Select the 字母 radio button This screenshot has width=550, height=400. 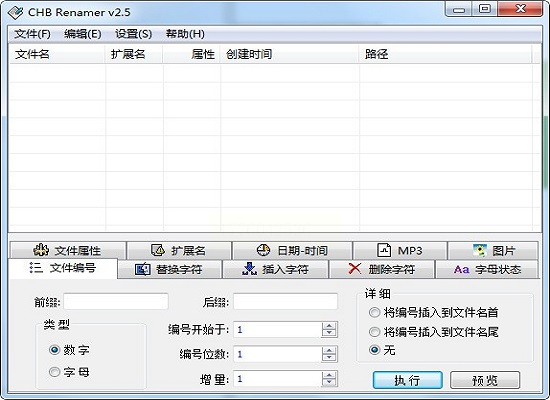click(x=54, y=372)
